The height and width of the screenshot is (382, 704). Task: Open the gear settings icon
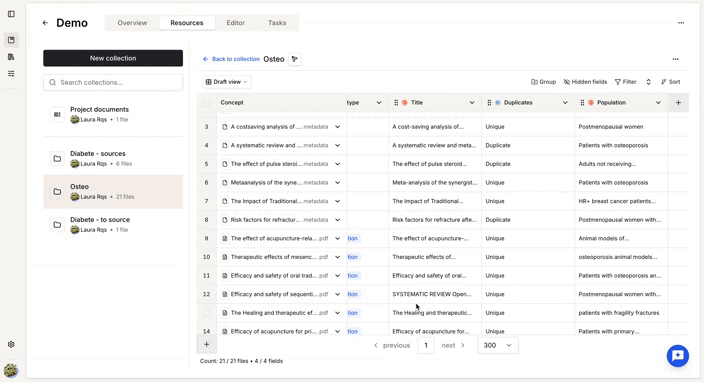point(11,344)
